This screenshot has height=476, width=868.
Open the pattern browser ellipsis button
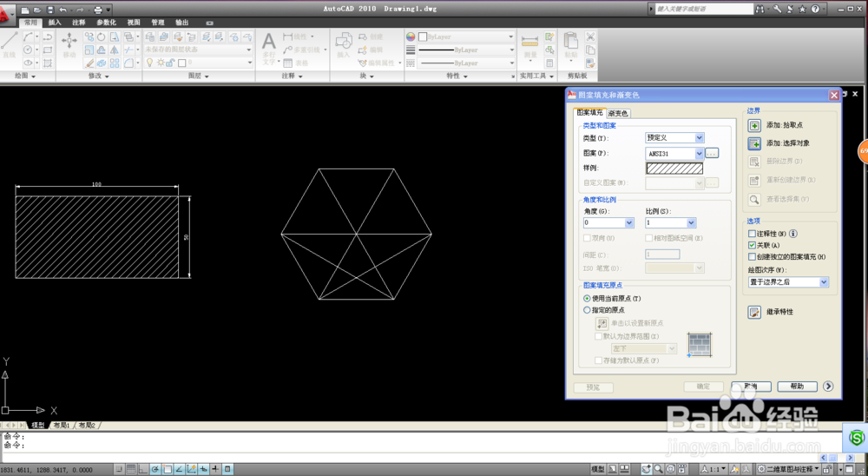pyautogui.click(x=712, y=153)
